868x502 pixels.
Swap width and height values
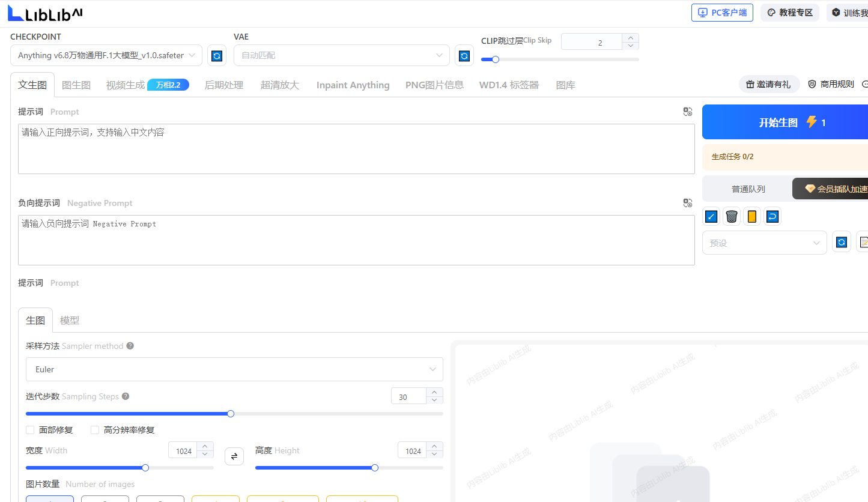pos(234,456)
